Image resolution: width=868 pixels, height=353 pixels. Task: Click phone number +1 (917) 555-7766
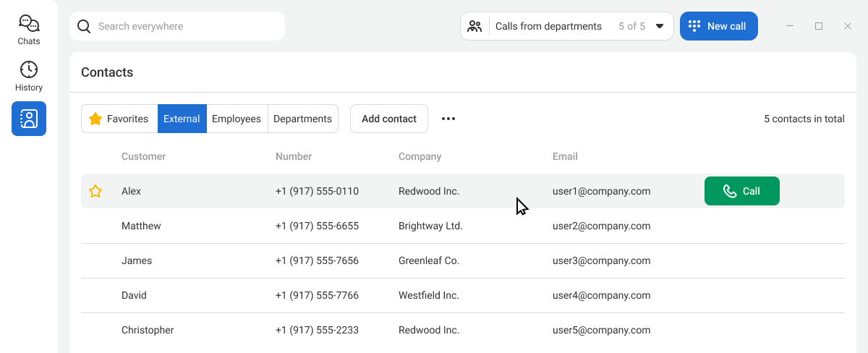pyautogui.click(x=317, y=295)
